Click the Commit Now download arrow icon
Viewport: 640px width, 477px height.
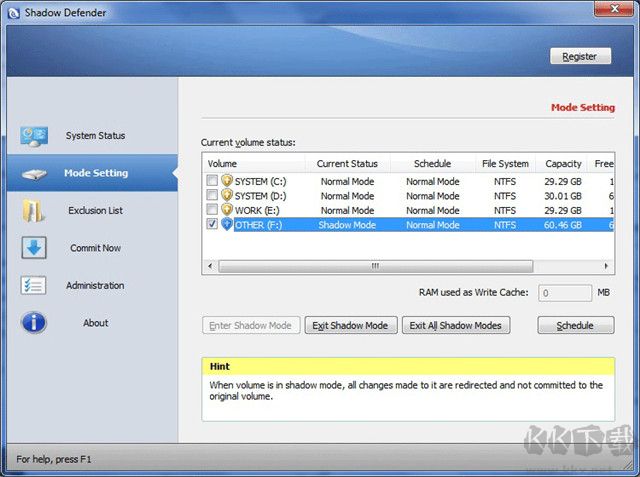tap(34, 248)
